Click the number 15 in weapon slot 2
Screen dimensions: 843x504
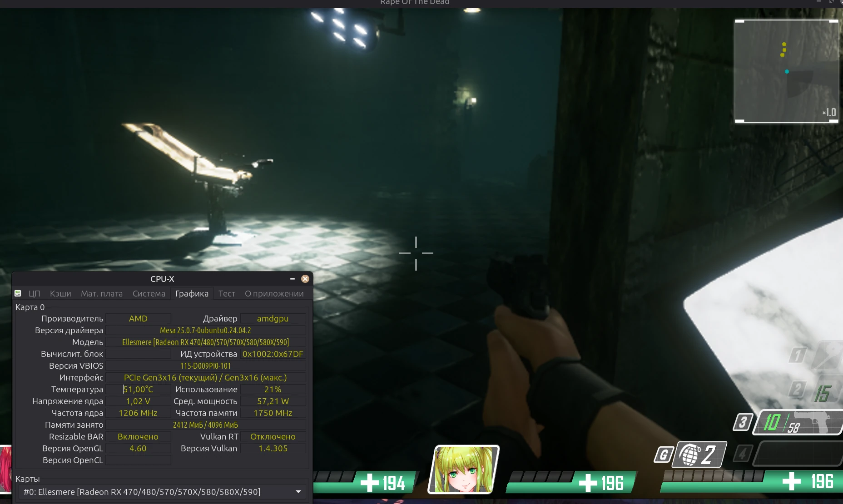tap(823, 393)
